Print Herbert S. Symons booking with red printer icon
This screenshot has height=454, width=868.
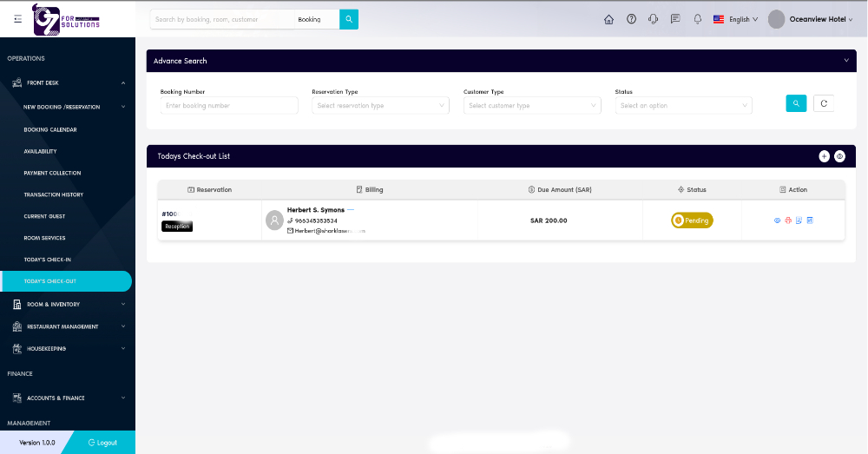click(x=788, y=220)
